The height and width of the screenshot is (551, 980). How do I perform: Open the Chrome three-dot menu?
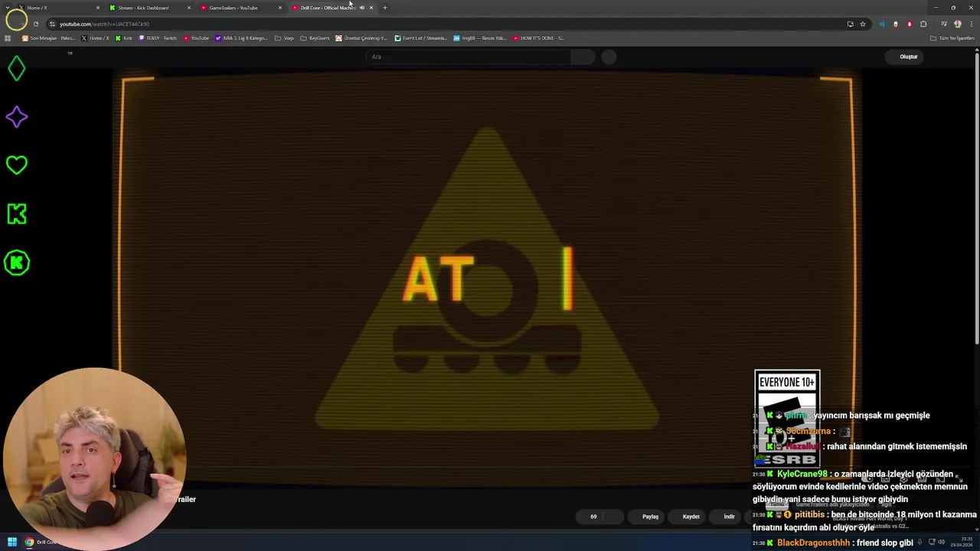pos(970,24)
